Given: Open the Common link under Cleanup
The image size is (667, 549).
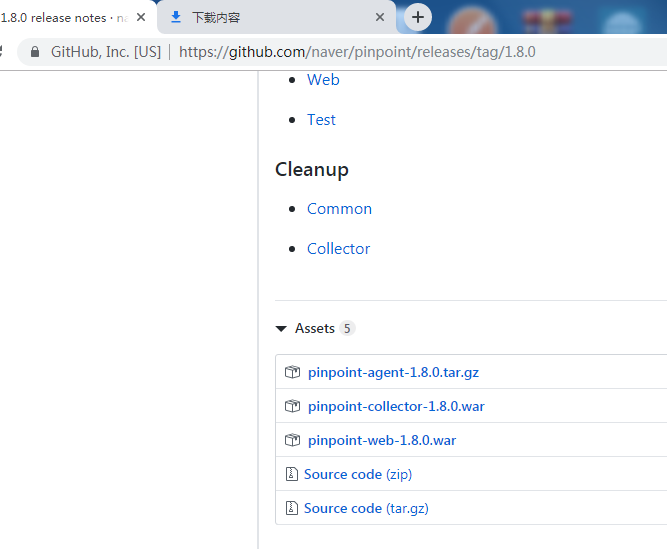Looking at the screenshot, I should [339, 209].
